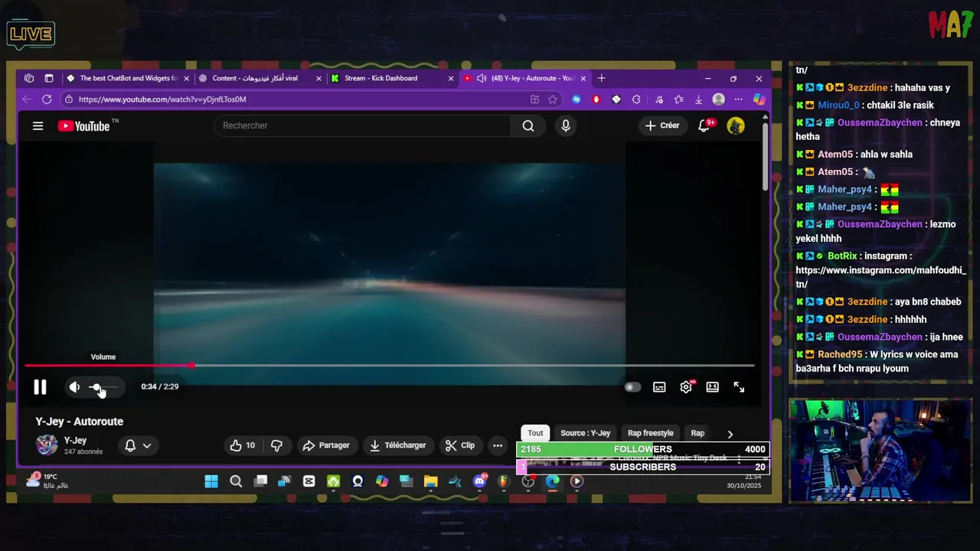This screenshot has height=551, width=980.
Task: Open the browser profile icon
Action: [718, 99]
